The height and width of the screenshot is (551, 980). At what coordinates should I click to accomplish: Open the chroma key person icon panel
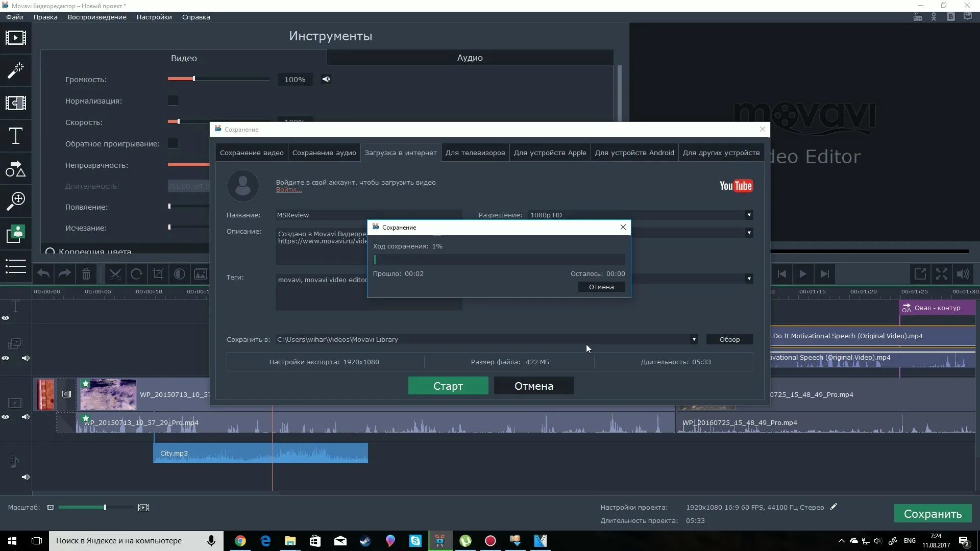[x=15, y=234]
